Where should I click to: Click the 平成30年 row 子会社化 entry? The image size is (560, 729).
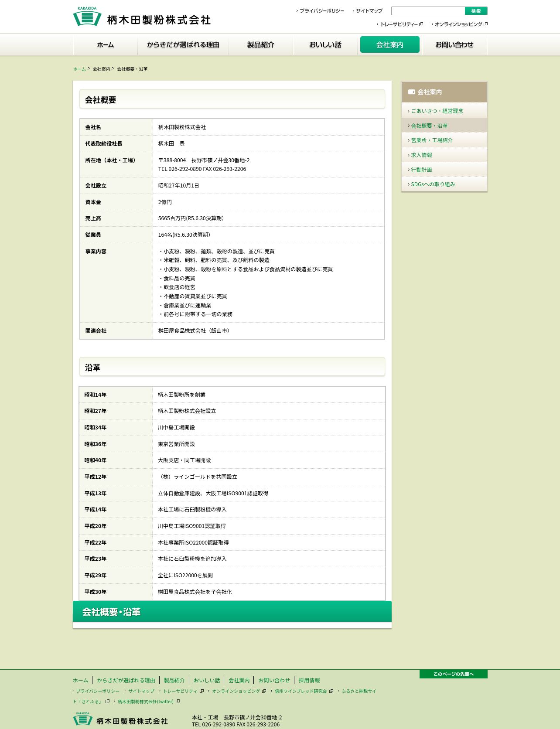(195, 592)
